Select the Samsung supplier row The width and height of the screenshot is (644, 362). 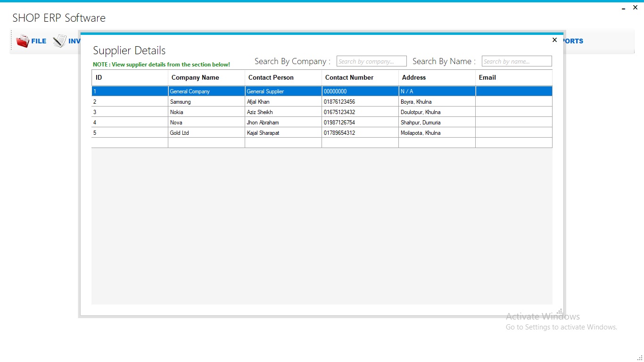pos(206,101)
